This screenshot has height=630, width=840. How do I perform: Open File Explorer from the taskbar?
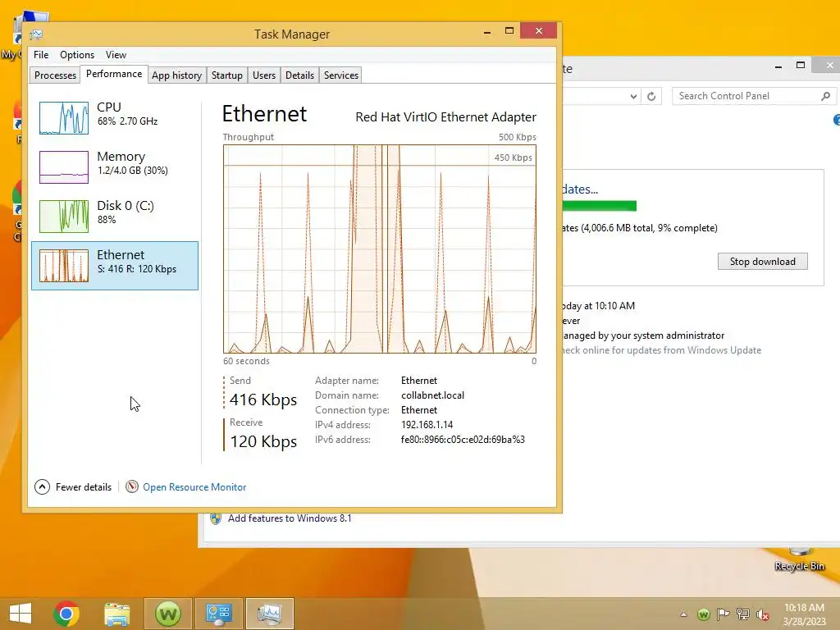(x=116, y=614)
